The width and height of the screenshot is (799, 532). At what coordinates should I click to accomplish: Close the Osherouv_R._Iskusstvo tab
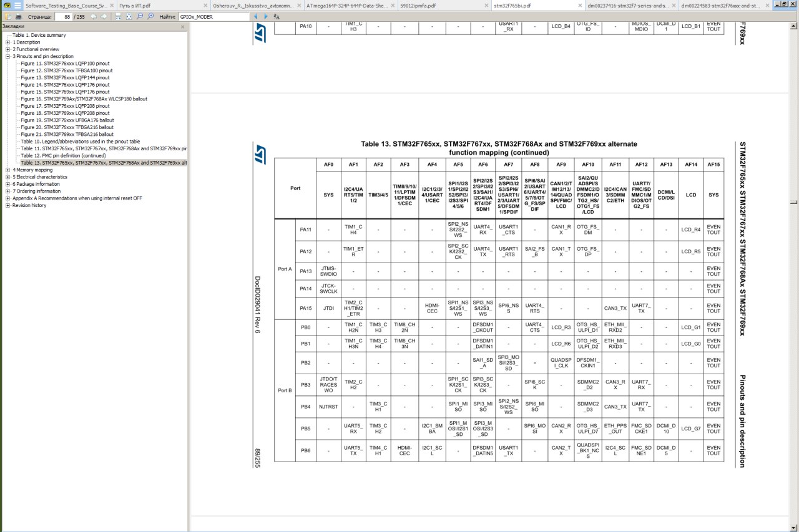[x=300, y=5]
